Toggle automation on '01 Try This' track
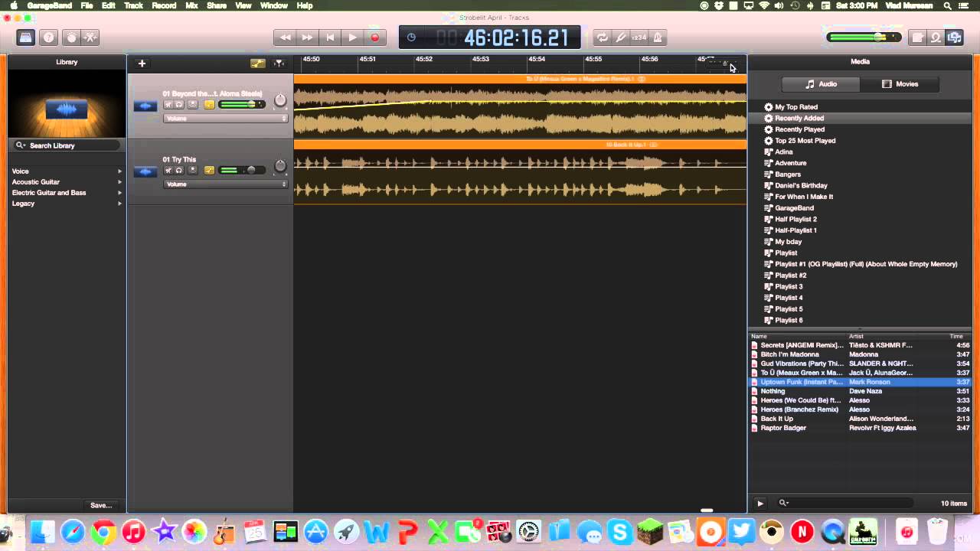The width and height of the screenshot is (980, 551). pos(209,171)
